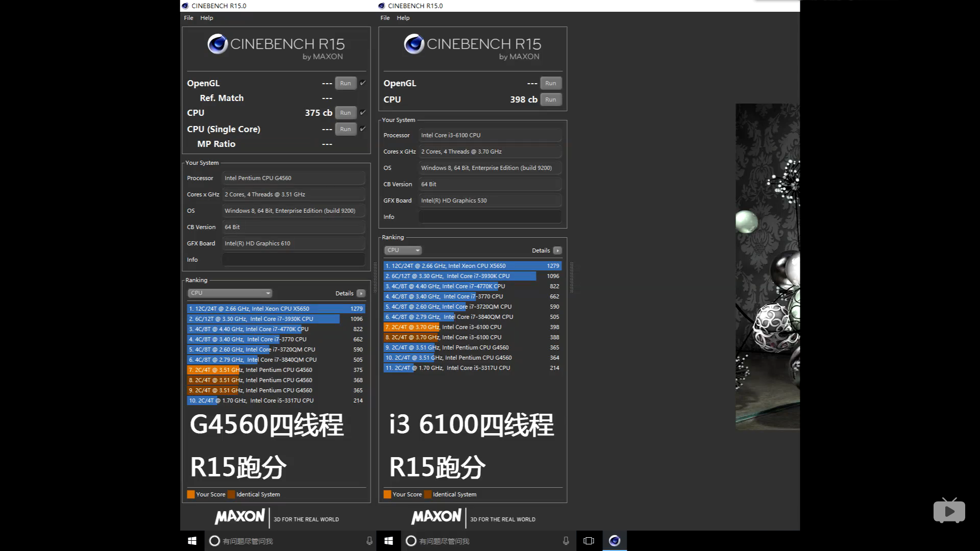Image resolution: width=980 pixels, height=551 pixels.
Task: Open Help menu in right Cinebench window
Action: (403, 18)
